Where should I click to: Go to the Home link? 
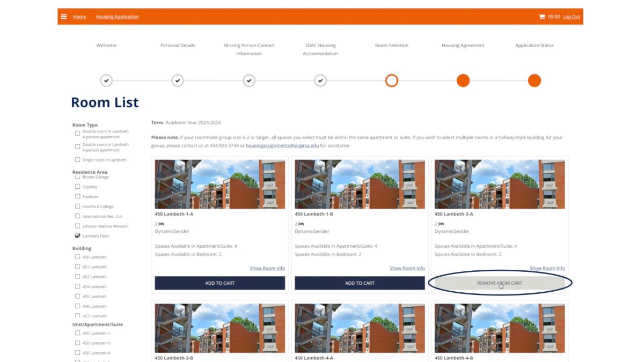(x=79, y=17)
